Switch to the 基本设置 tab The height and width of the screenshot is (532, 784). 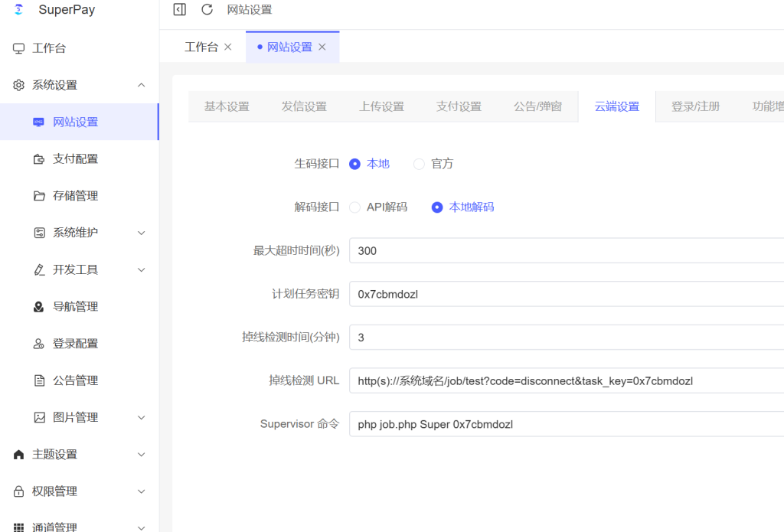pos(227,106)
